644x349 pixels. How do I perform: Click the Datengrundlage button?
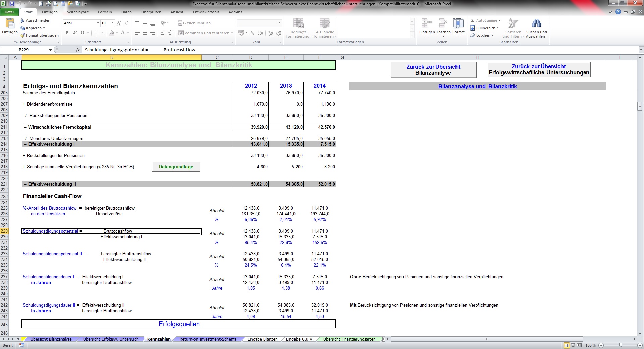point(176,167)
